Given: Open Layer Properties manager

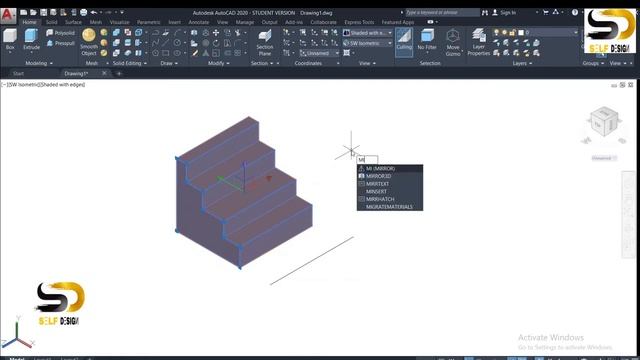Looking at the screenshot, I should (x=478, y=42).
